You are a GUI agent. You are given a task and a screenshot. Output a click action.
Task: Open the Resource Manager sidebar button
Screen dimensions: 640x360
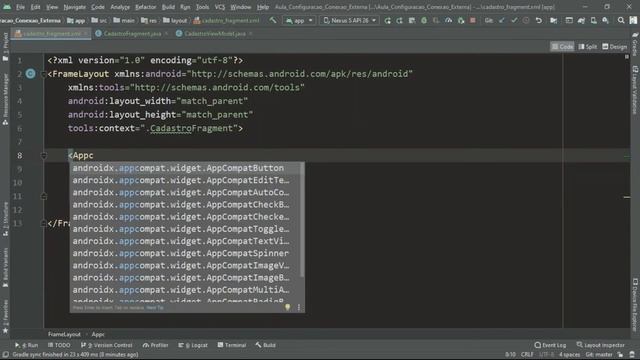(x=5, y=99)
